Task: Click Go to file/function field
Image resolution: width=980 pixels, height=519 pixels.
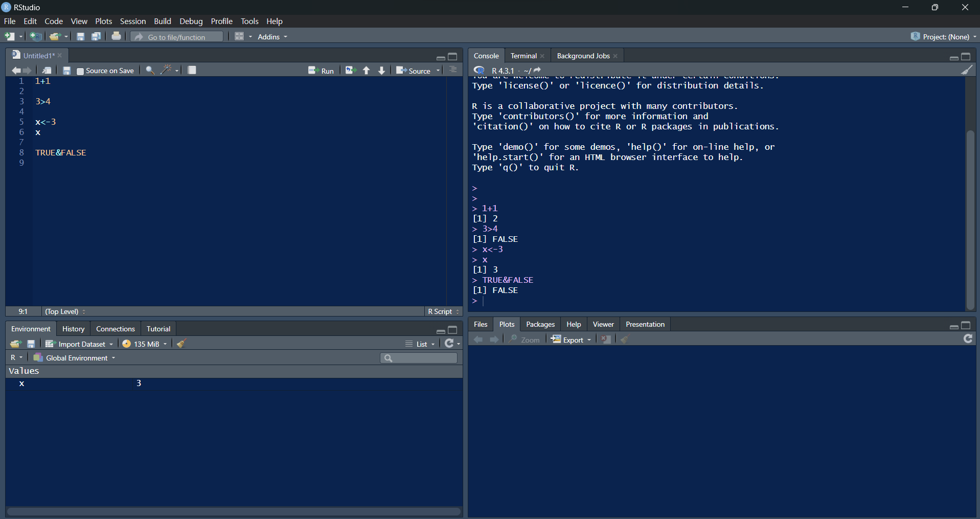Action: pos(177,37)
